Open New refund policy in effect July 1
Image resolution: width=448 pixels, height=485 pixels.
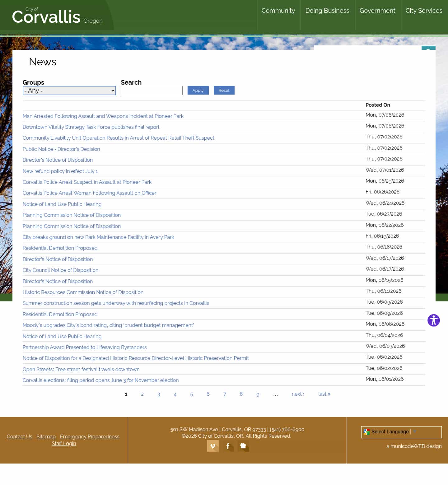pyautogui.click(x=60, y=171)
